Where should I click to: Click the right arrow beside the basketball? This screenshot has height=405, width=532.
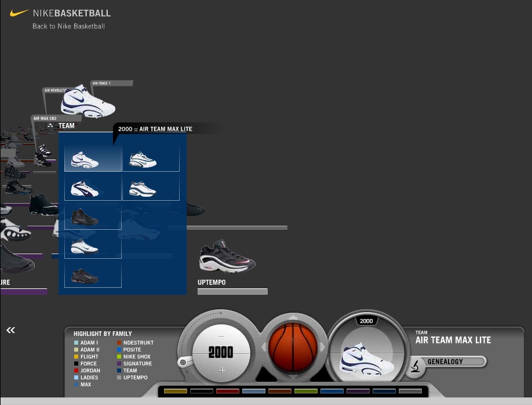coord(322,347)
